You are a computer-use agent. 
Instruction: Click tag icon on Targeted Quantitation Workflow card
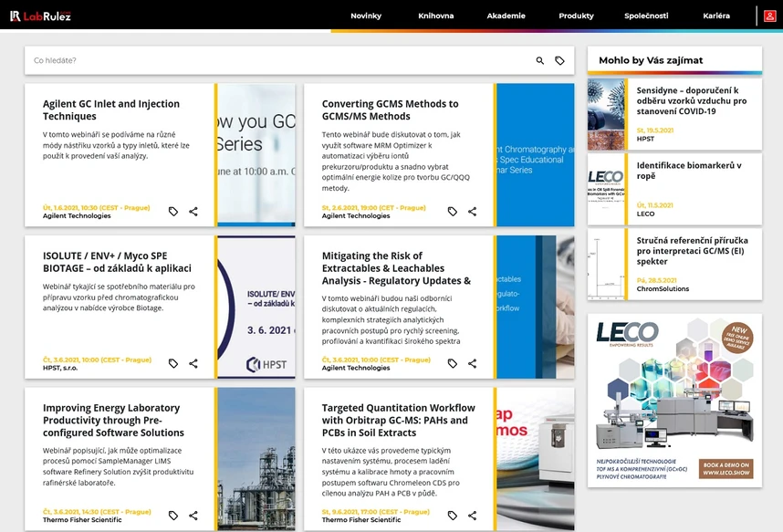(453, 515)
